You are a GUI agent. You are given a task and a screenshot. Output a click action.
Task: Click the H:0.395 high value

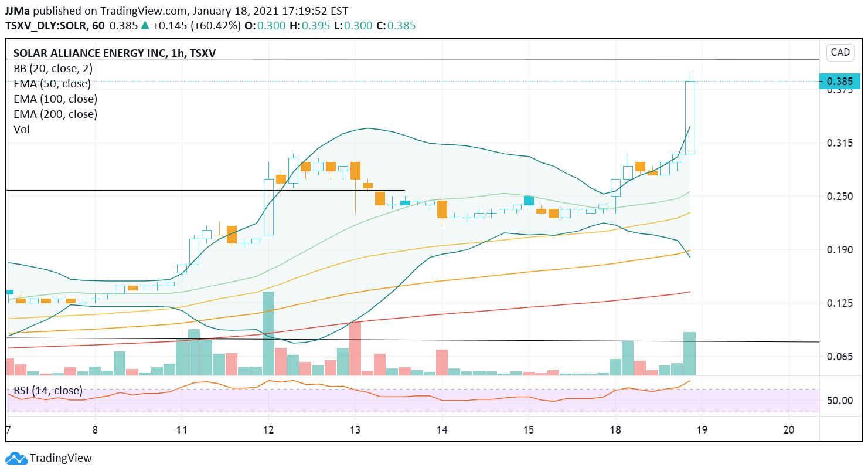(x=311, y=26)
